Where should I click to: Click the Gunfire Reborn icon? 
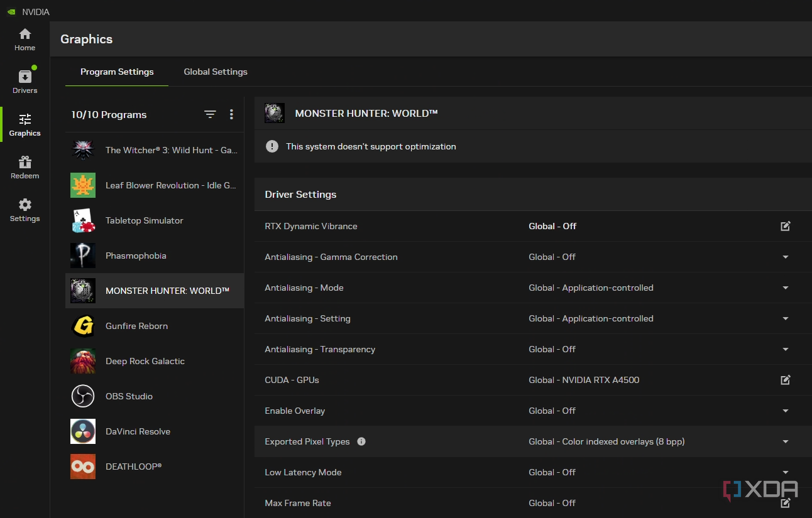click(83, 326)
